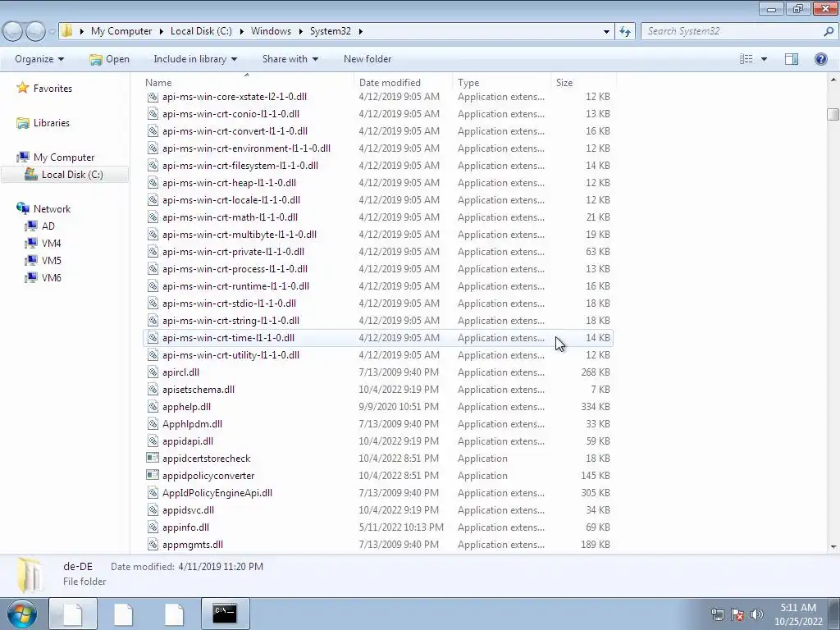Sort by the Size column header
Image resolution: width=840 pixels, height=630 pixels.
583,83
